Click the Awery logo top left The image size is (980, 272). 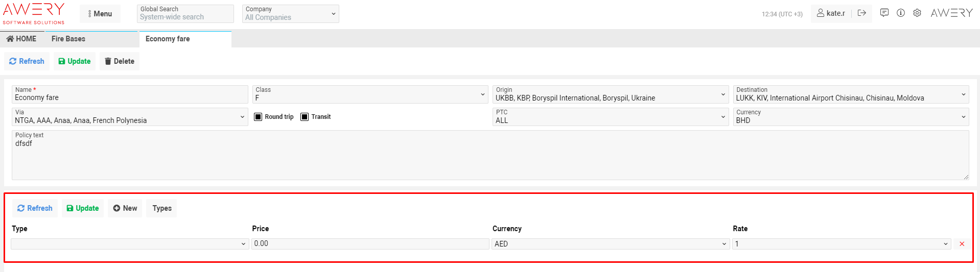point(34,13)
